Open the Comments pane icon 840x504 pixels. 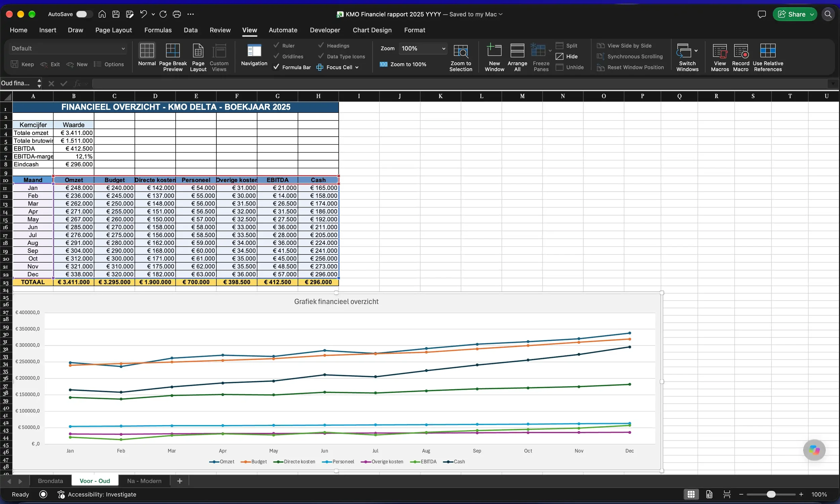(761, 14)
